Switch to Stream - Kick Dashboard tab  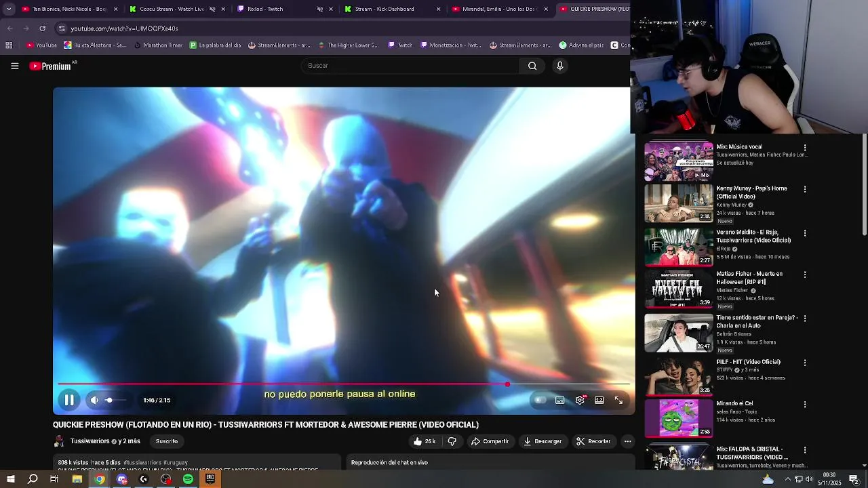tap(391, 9)
